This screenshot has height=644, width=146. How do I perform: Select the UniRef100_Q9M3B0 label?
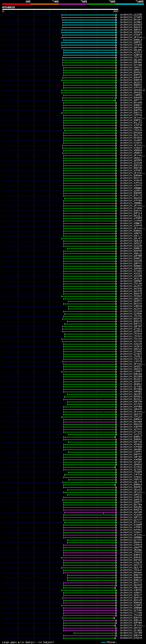[x=131, y=268]
